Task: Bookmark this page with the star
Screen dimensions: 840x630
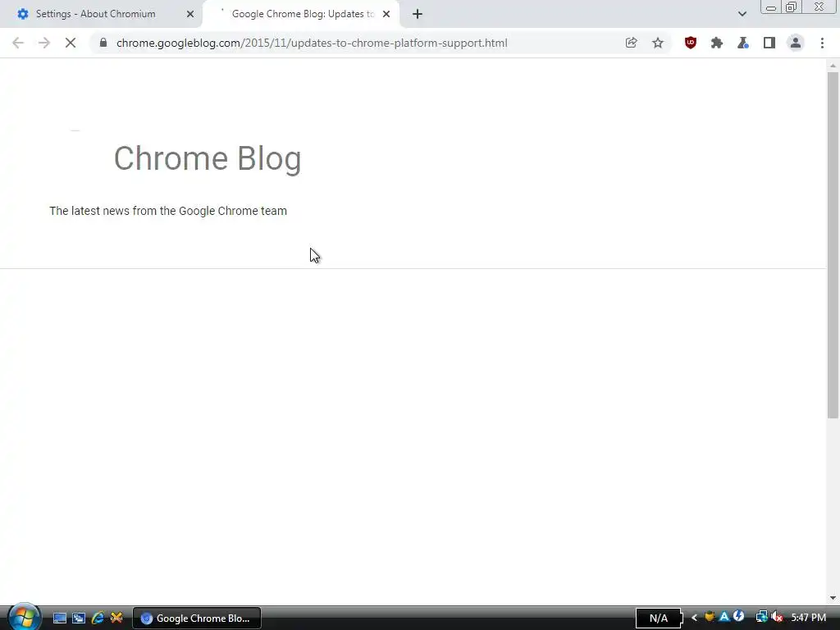Action: 658,43
